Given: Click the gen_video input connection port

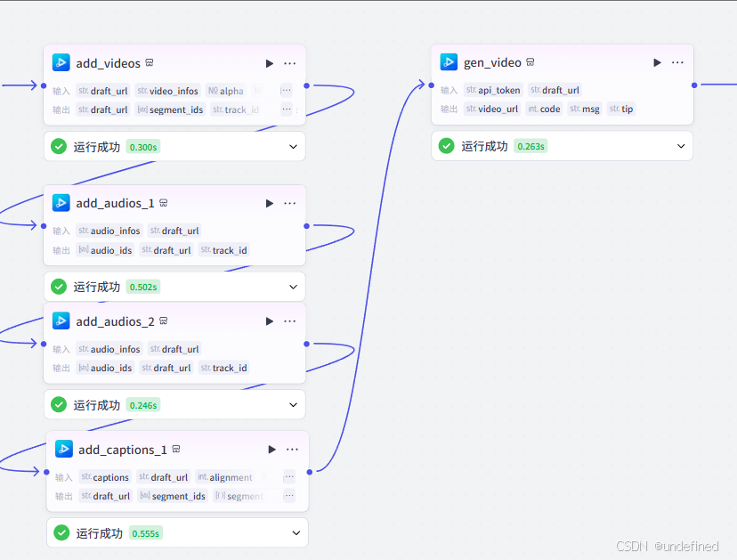Looking at the screenshot, I should 431,85.
